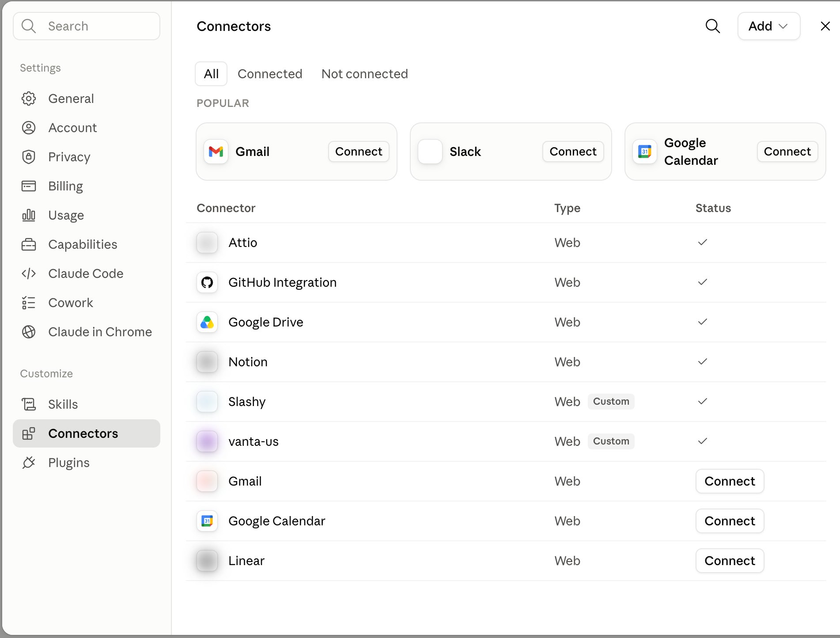Click the Skills scroll icon
This screenshot has width=840, height=638.
pyautogui.click(x=29, y=404)
